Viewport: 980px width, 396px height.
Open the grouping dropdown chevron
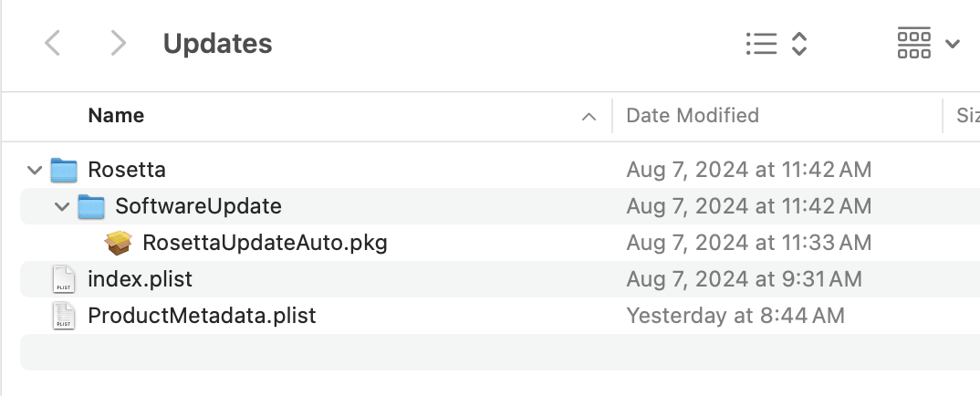[953, 44]
